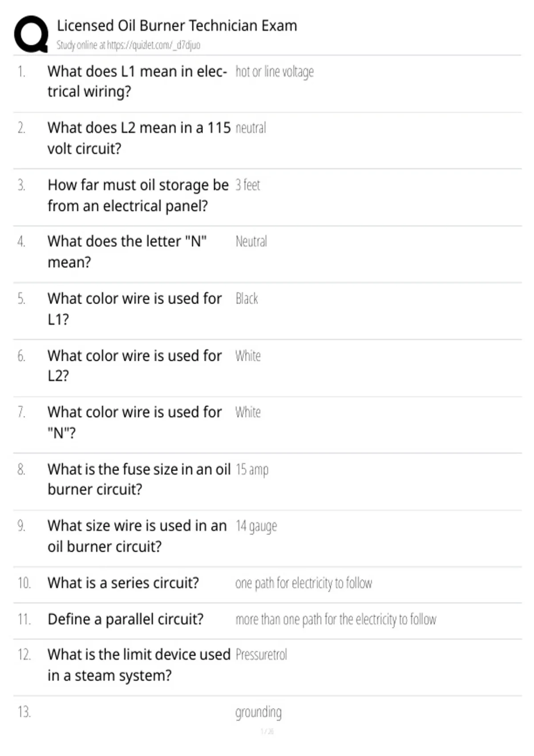Select 'What is a series circuit?' question
This screenshot has height=756, width=534.
(x=123, y=583)
